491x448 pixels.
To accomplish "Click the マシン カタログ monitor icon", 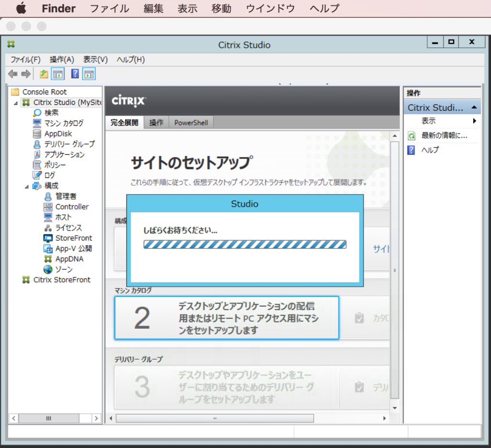I will 37,123.
